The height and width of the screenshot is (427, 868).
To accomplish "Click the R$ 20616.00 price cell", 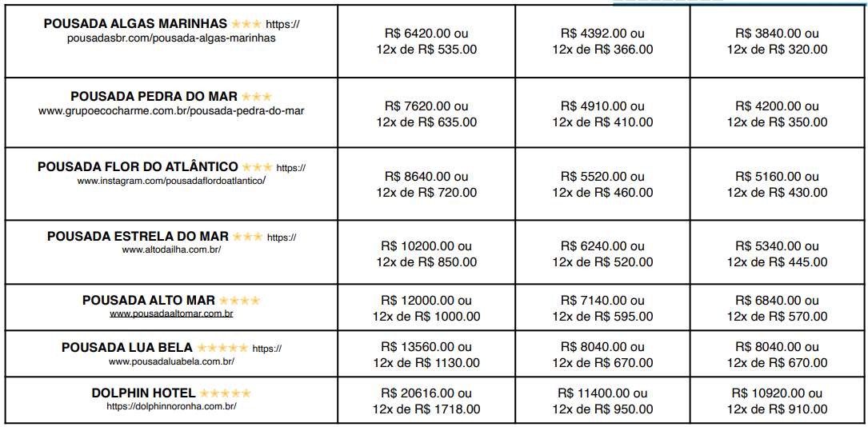I will (x=426, y=401).
